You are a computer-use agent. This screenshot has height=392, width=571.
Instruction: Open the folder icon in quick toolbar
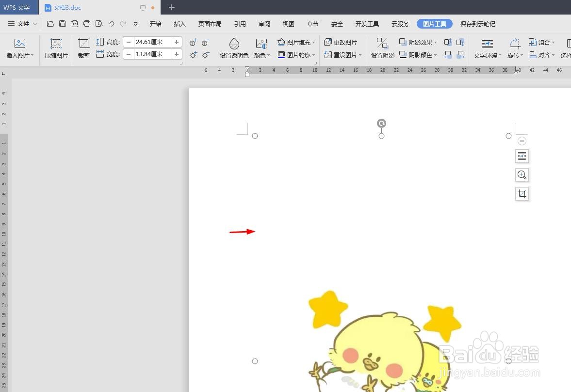[x=50, y=24]
